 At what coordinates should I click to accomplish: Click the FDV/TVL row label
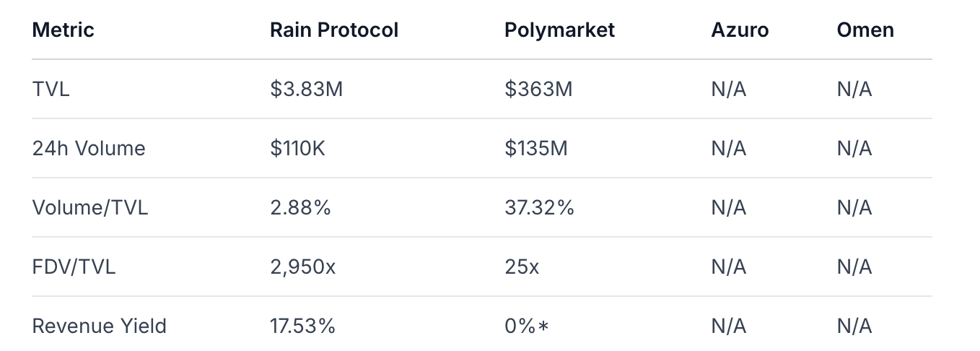74,267
